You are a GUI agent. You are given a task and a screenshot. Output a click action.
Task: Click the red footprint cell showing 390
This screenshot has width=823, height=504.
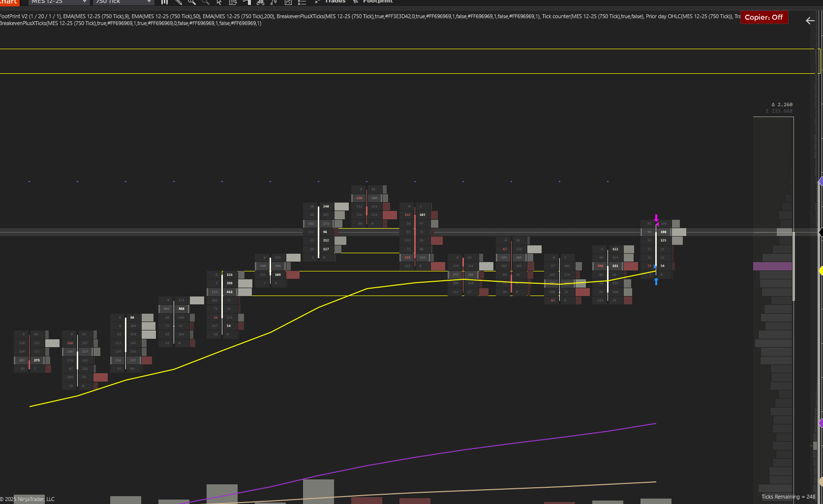pos(600,266)
